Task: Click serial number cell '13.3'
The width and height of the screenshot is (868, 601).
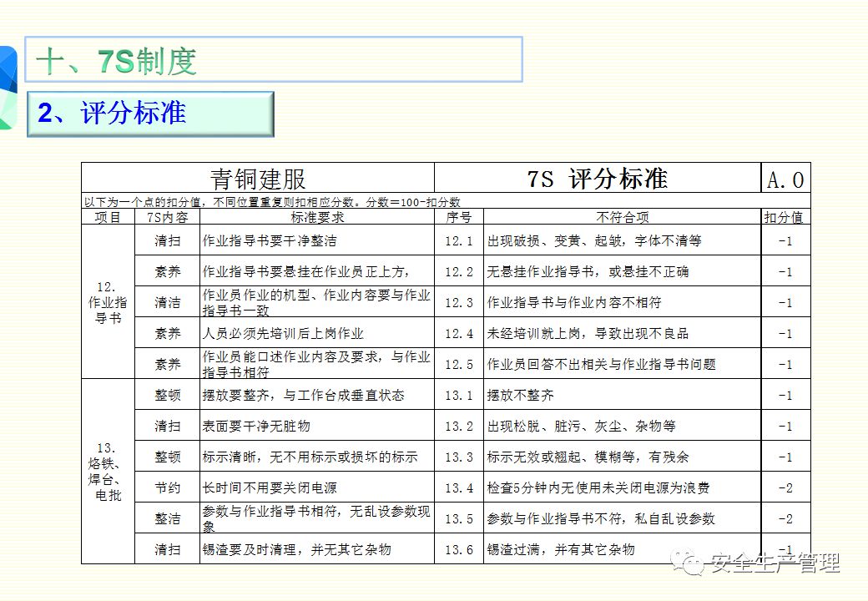Action: pos(459,457)
